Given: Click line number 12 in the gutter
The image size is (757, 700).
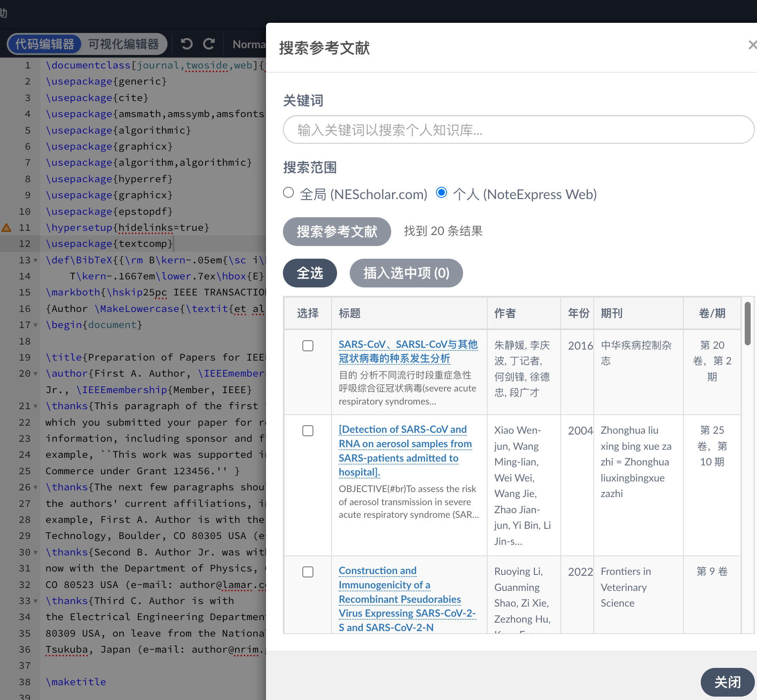Looking at the screenshot, I should coord(25,244).
